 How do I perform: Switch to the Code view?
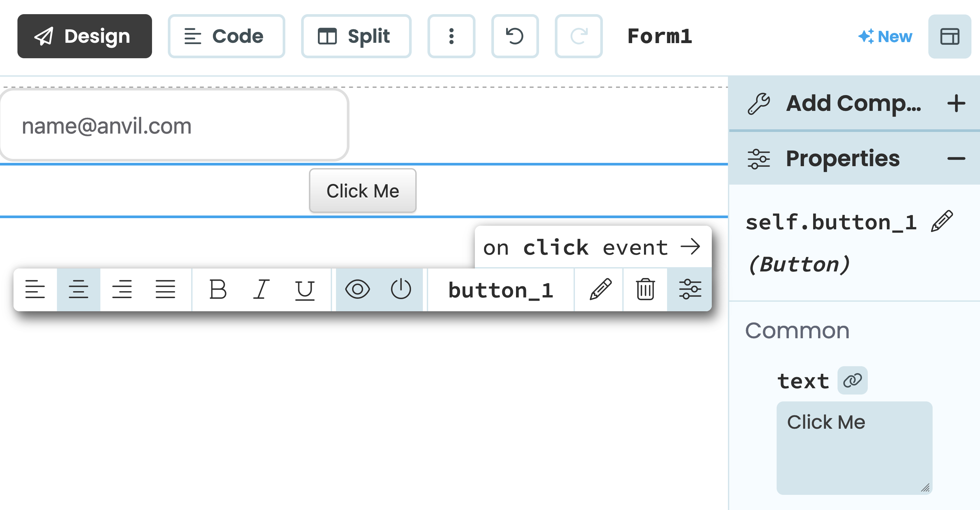click(x=226, y=36)
